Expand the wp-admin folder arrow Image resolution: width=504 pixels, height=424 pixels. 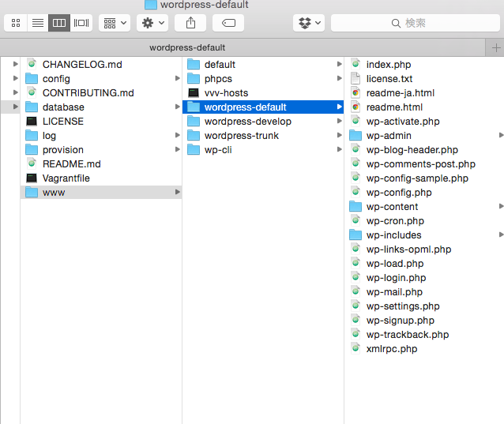pos(501,135)
